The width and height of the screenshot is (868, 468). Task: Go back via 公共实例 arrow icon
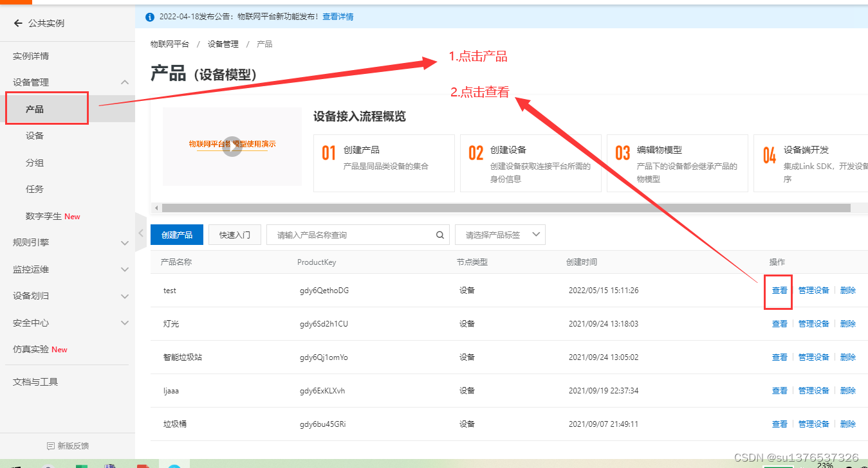tap(18, 23)
